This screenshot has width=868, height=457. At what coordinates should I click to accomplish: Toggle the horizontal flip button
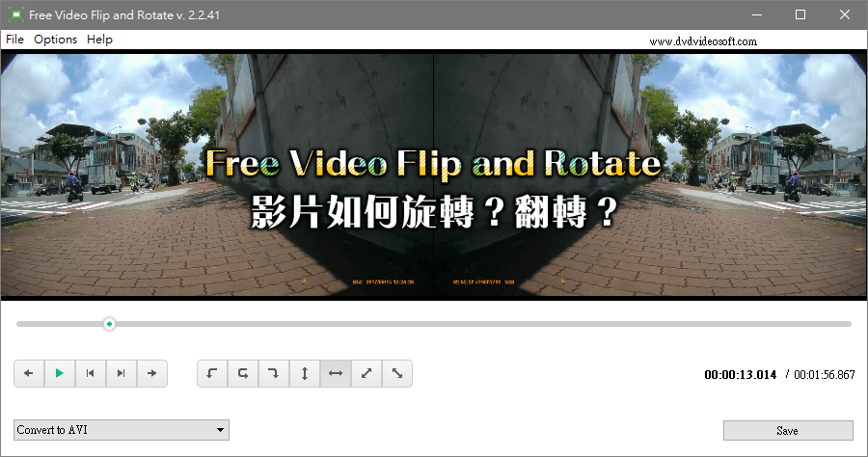click(336, 373)
